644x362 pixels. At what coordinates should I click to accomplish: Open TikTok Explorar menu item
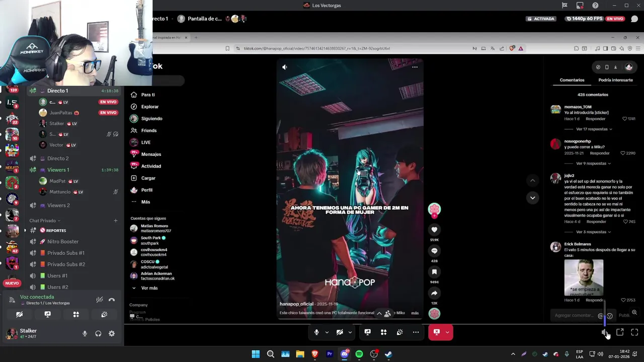pos(144,107)
